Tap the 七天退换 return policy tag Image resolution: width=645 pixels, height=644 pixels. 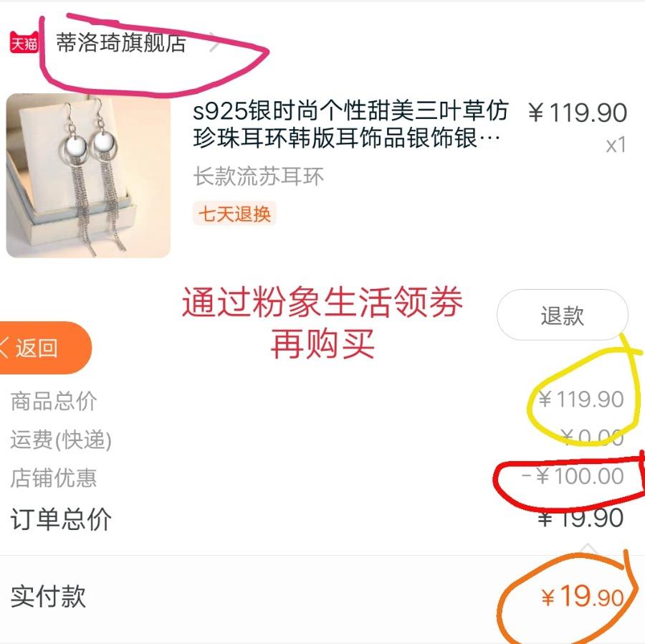(x=234, y=214)
